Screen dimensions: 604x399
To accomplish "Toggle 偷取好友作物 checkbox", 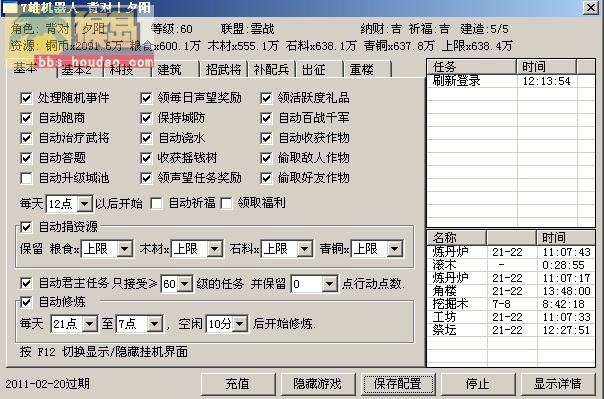I will click(x=266, y=178).
